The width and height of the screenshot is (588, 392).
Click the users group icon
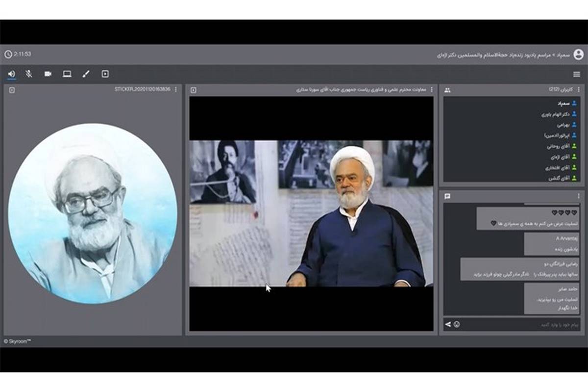click(x=447, y=90)
